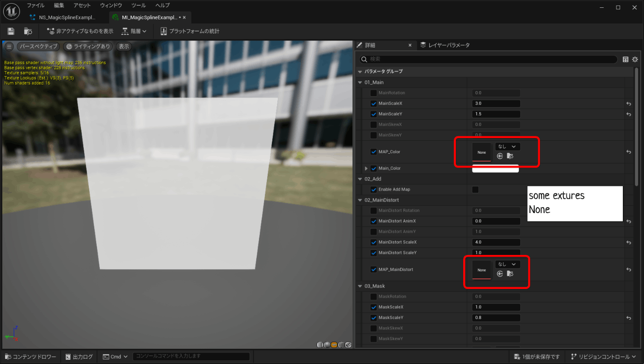The height and width of the screenshot is (364, 644).
Task: Reset MAP_Color to default arrow
Action: pos(628,152)
